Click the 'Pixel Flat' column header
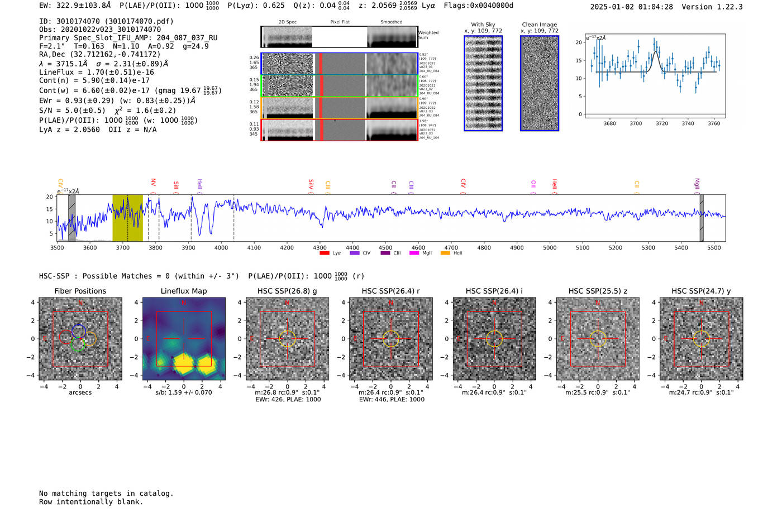Image resolution: width=782 pixels, height=532 pixels. point(340,22)
